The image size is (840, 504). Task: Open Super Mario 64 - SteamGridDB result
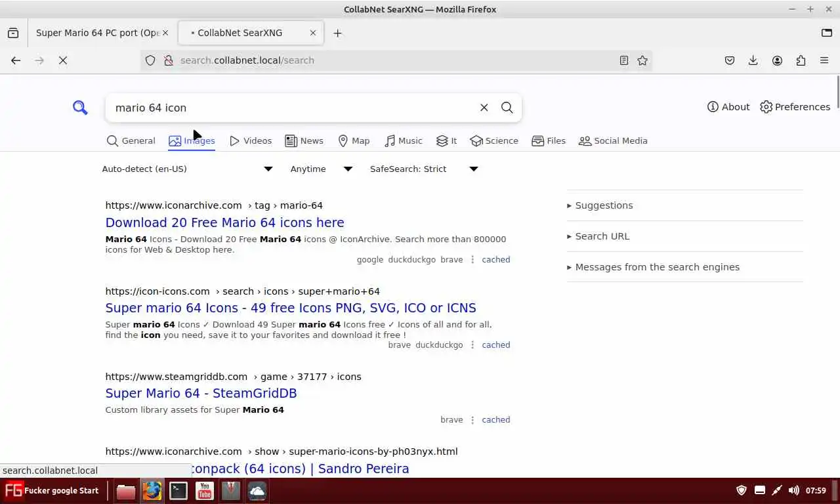[201, 393]
